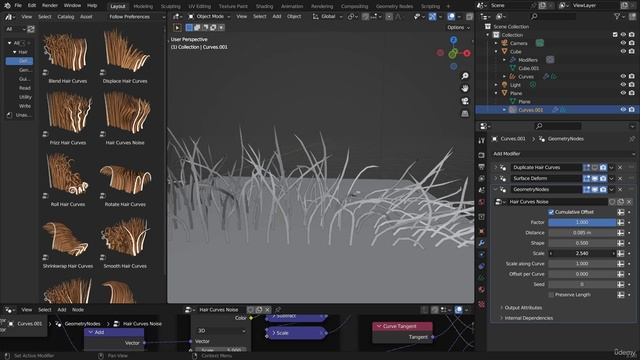Image resolution: width=640 pixels, height=360 pixels.
Task: Open the Render properties tab icon
Action: point(482,156)
